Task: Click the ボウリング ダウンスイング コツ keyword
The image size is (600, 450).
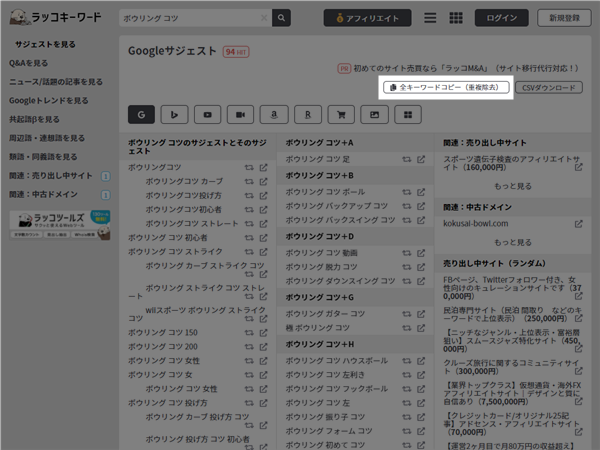Action: tap(340, 281)
